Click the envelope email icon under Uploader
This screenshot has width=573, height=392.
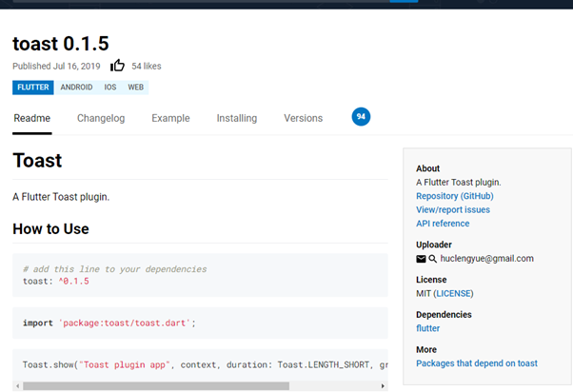422,258
